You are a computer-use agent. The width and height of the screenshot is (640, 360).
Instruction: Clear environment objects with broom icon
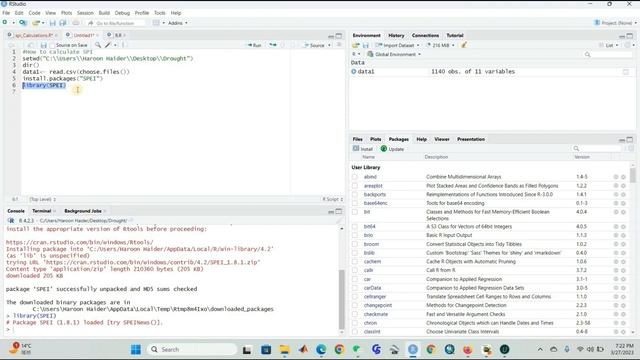click(464, 45)
